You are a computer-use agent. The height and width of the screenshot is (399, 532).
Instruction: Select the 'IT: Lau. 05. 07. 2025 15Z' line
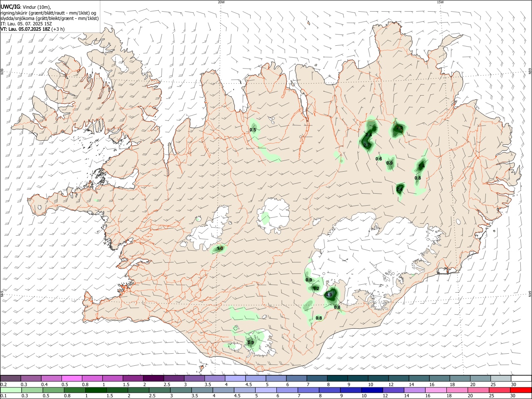(x=26, y=24)
